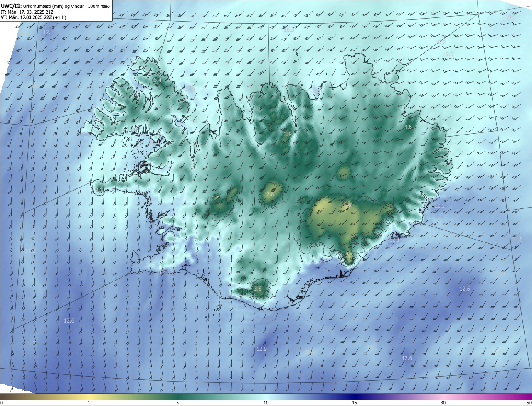Click the 1 tick on the color scale
532x406 pixels.
(x=89, y=403)
